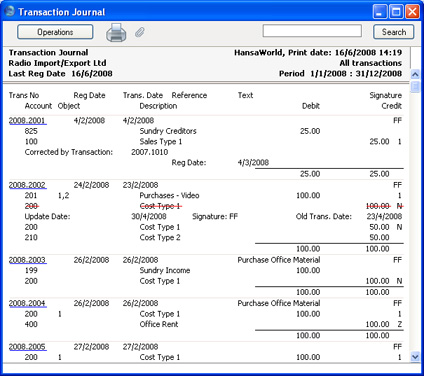Click the Search button

pos(394,32)
